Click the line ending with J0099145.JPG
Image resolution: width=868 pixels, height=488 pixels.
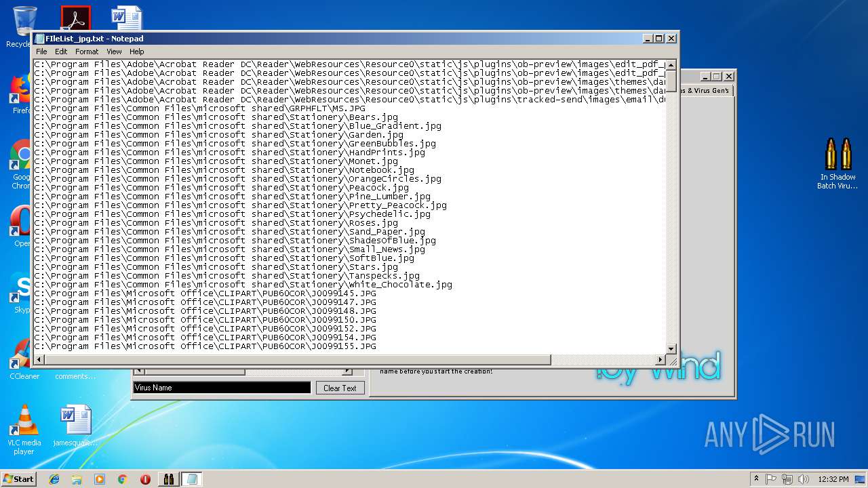(x=205, y=293)
